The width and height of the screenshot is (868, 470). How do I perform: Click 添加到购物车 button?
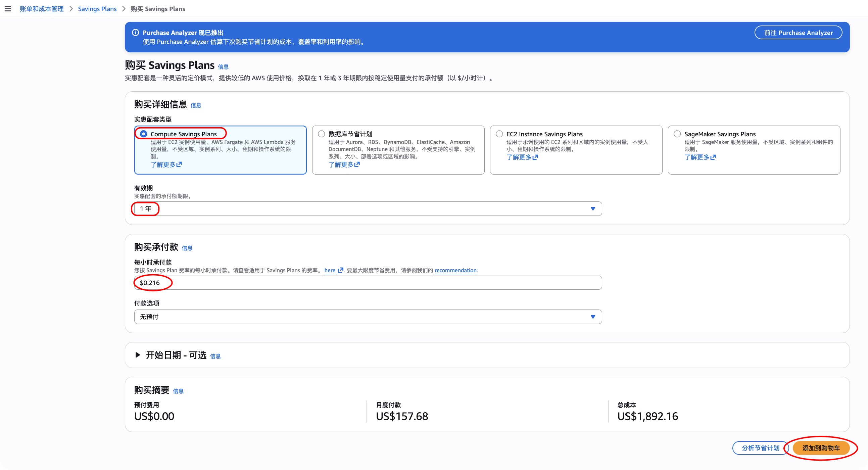tap(820, 448)
